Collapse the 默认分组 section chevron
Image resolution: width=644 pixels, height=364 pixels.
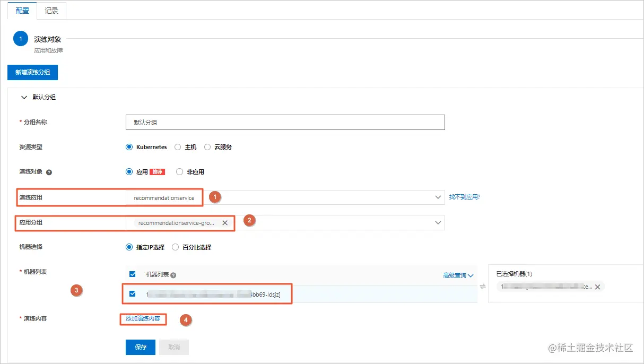click(x=23, y=98)
